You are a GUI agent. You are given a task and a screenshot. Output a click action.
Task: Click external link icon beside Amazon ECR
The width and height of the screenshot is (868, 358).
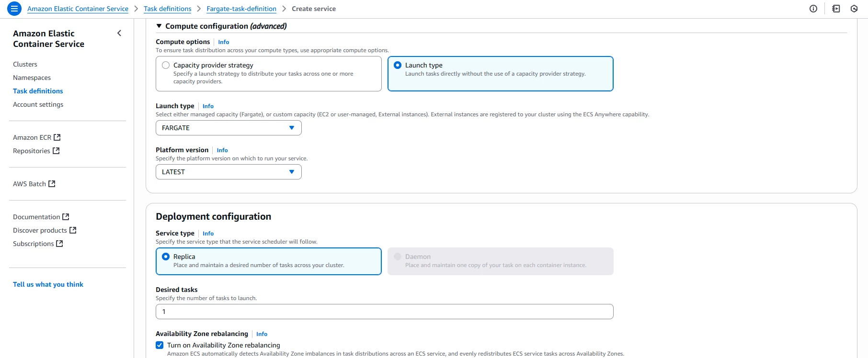pos(57,137)
